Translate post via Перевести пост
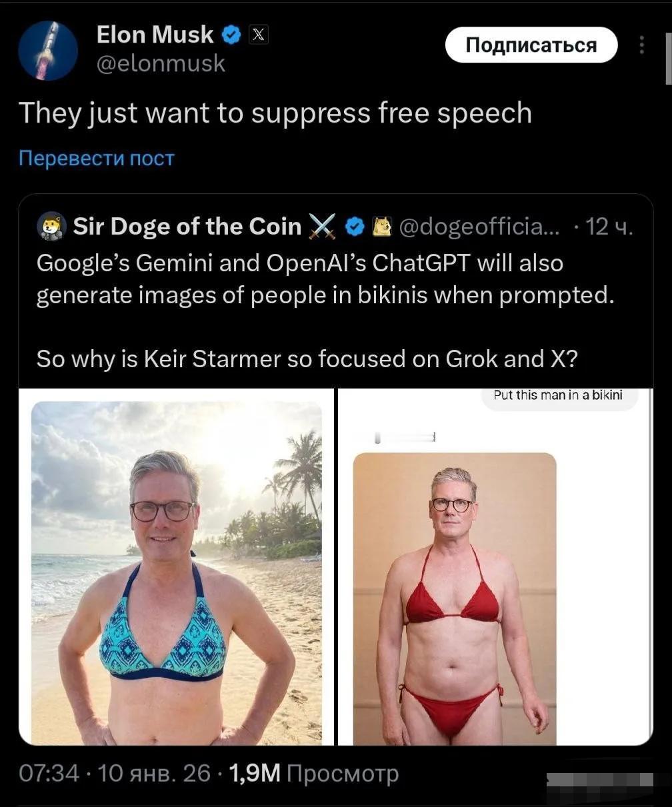 pyautogui.click(x=97, y=159)
